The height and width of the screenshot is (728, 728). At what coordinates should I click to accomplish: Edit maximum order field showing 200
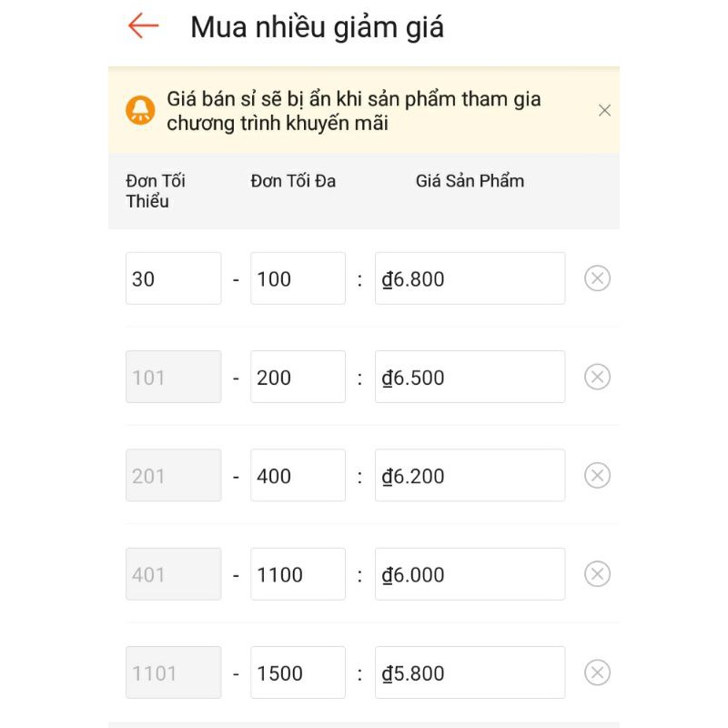point(298,377)
